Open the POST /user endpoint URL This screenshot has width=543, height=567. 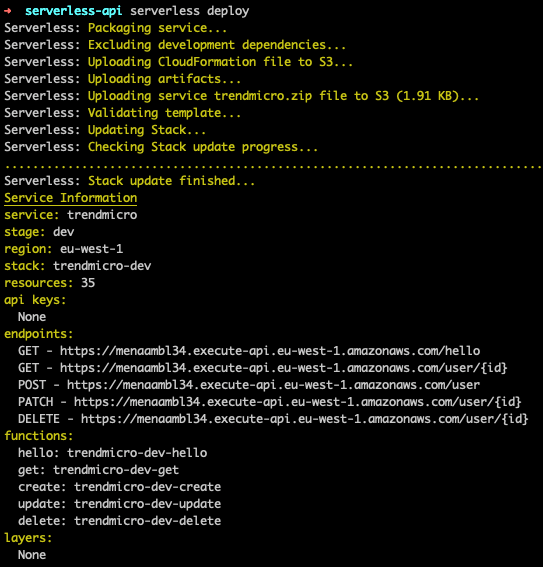tap(274, 385)
